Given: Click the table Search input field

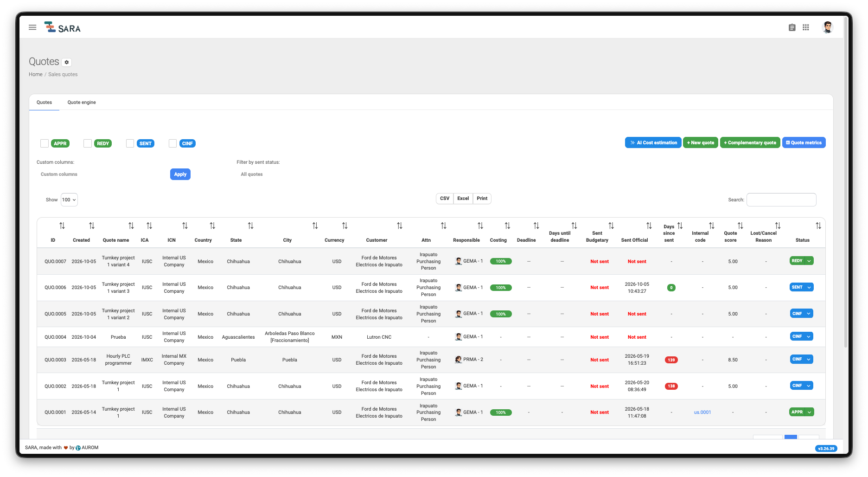Looking at the screenshot, I should [x=781, y=200].
